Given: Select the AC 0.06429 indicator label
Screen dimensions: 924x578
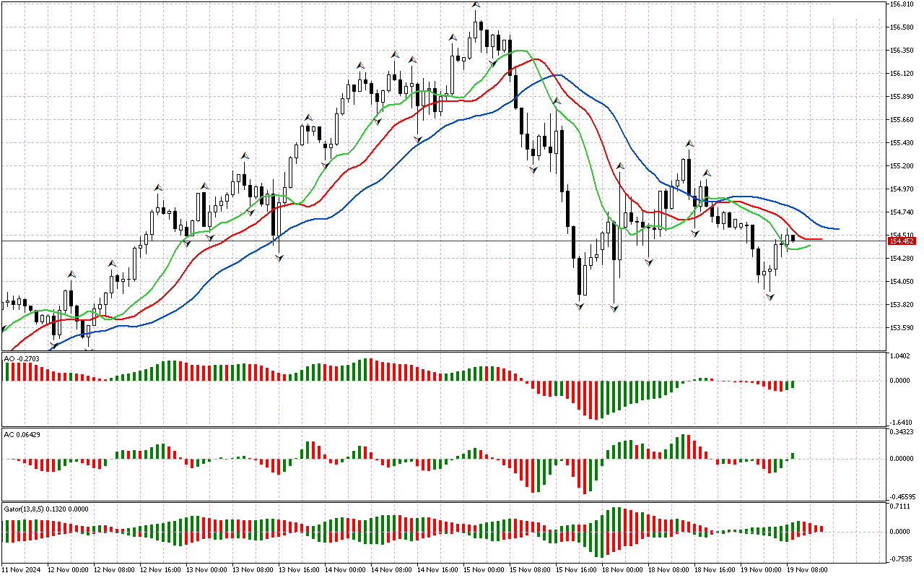Looking at the screenshot, I should pos(22,434).
